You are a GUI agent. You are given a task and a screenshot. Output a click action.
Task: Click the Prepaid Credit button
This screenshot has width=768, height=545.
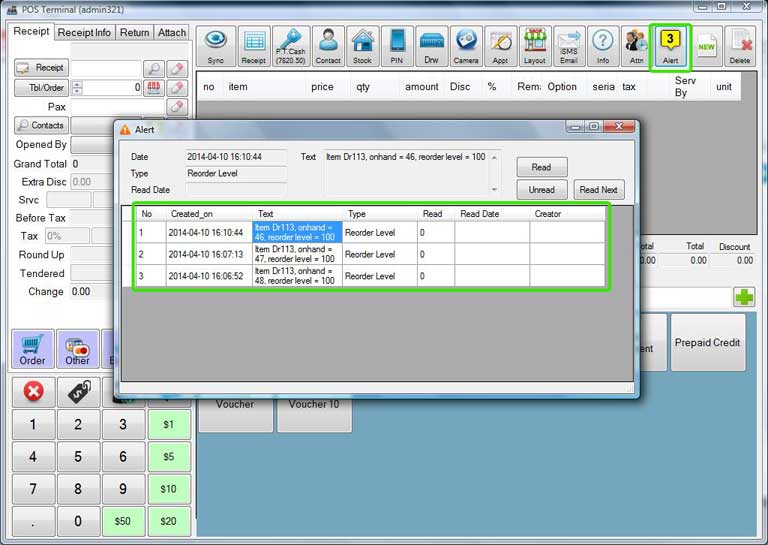pos(708,342)
